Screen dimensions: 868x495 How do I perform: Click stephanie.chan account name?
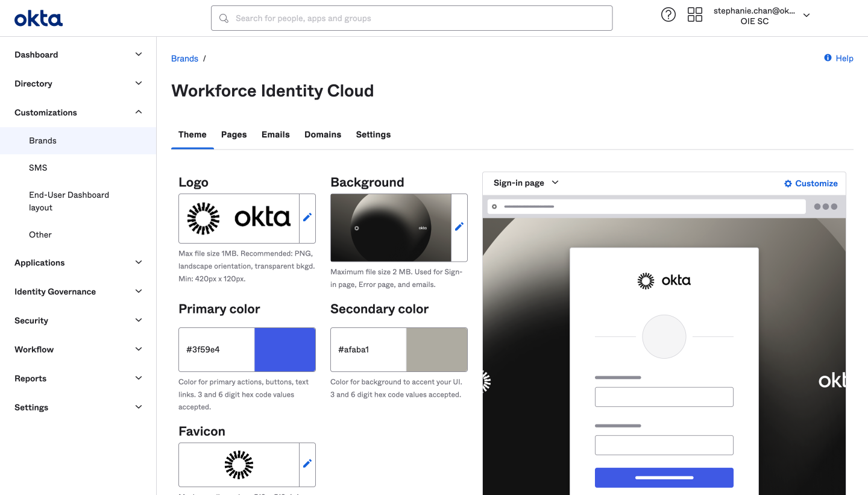click(754, 11)
